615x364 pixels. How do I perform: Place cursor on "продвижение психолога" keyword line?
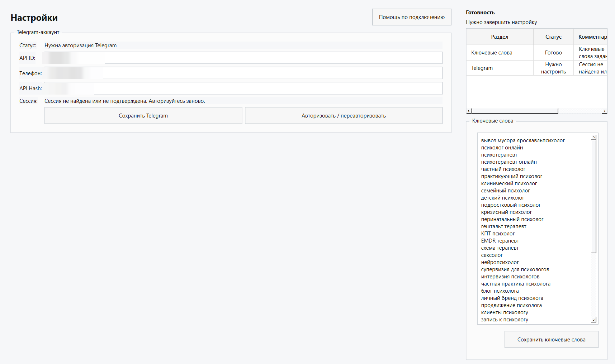click(x=511, y=305)
